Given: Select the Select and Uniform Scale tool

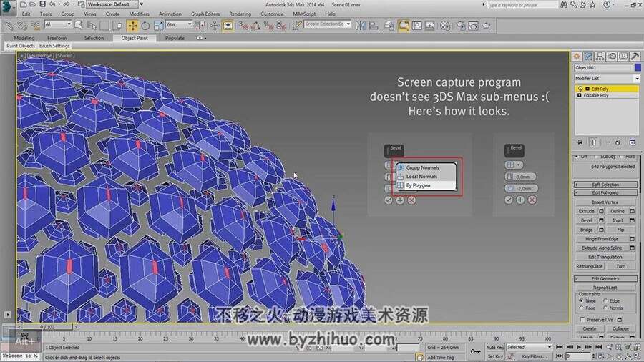Looking at the screenshot, I should [x=158, y=26].
